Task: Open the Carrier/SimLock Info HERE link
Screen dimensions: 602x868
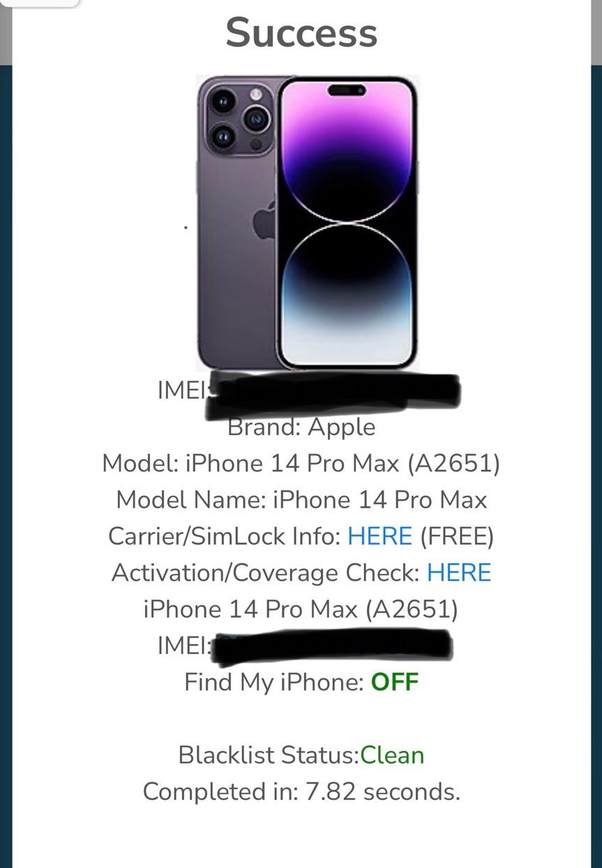Action: (x=380, y=536)
